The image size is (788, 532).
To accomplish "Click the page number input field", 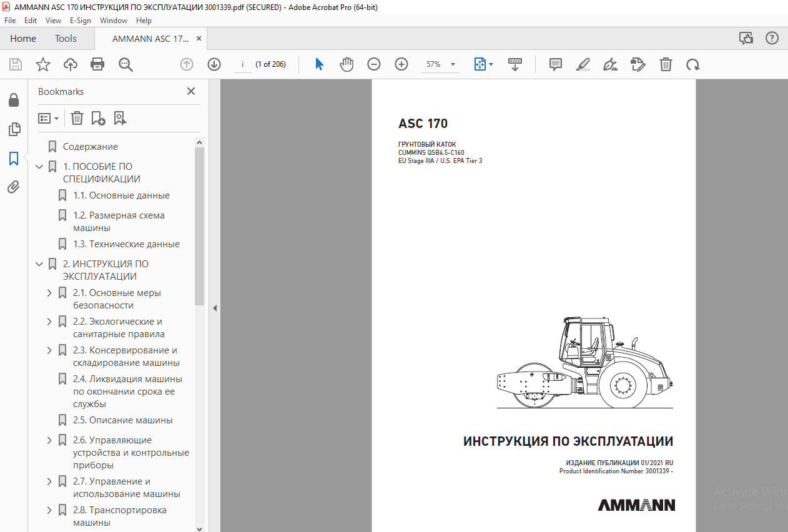I will pos(242,64).
